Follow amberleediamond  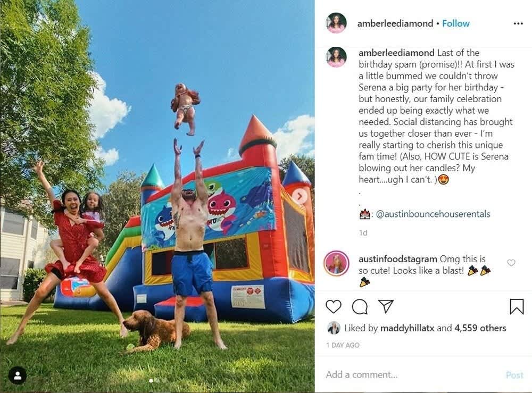[456, 23]
